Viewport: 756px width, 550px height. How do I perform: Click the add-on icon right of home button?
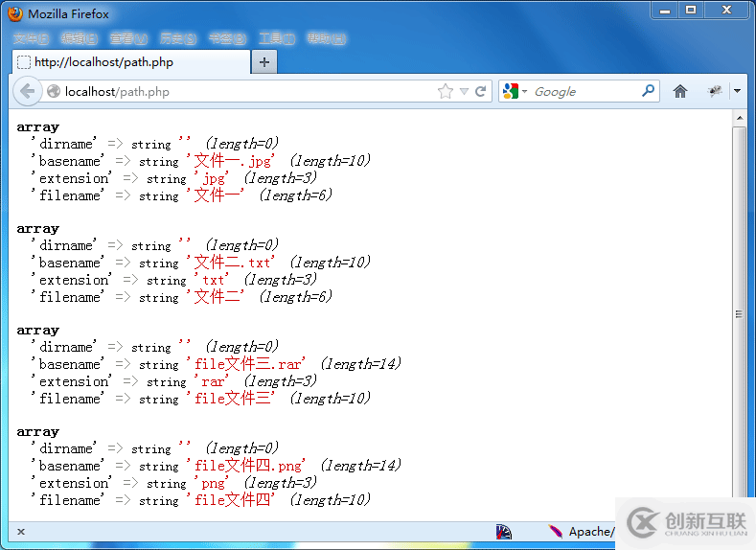715,92
